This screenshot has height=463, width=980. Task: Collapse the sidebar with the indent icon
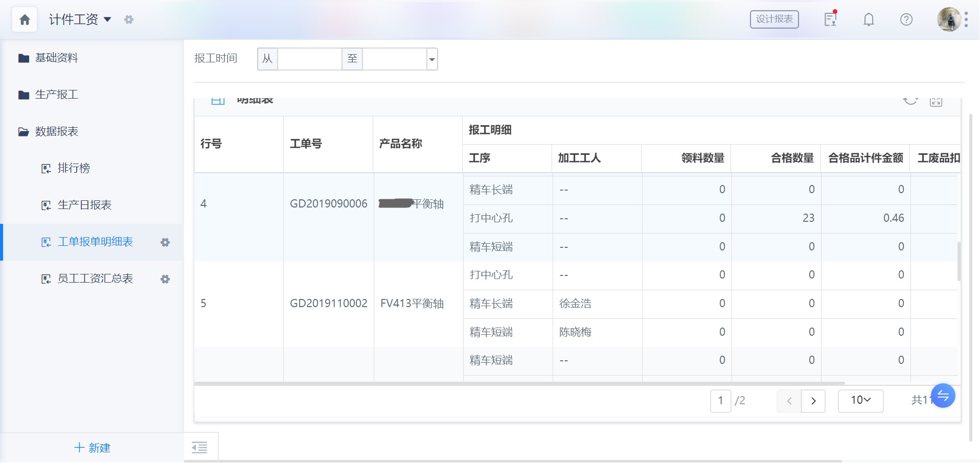(199, 448)
